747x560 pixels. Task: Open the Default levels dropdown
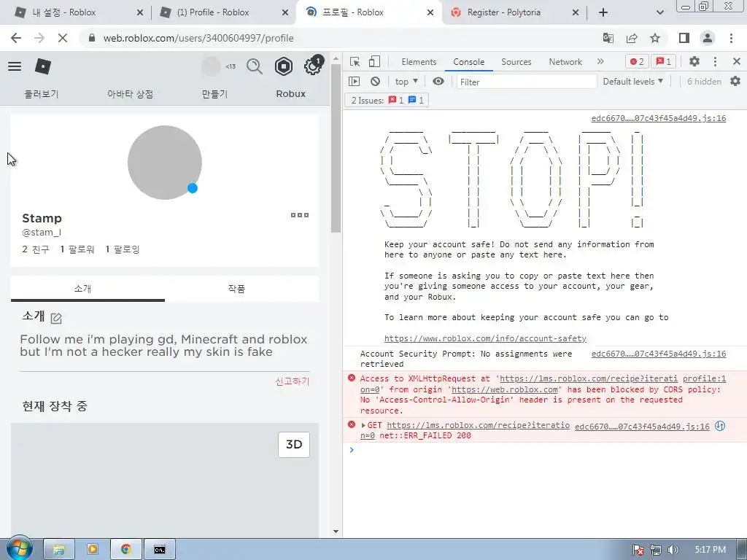tap(633, 82)
